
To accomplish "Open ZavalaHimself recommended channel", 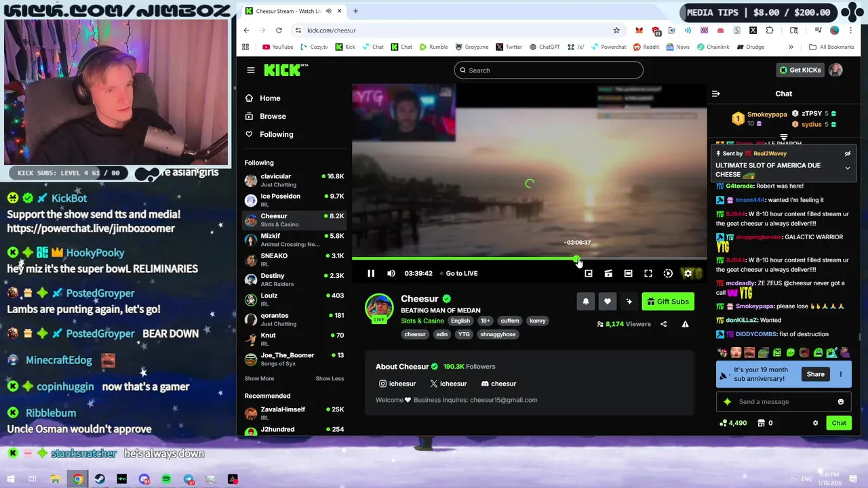I will [x=294, y=413].
